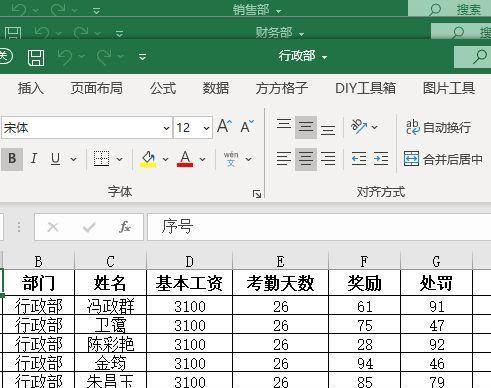Toggle Italic formatting
The width and height of the screenshot is (491, 388).
pos(34,159)
